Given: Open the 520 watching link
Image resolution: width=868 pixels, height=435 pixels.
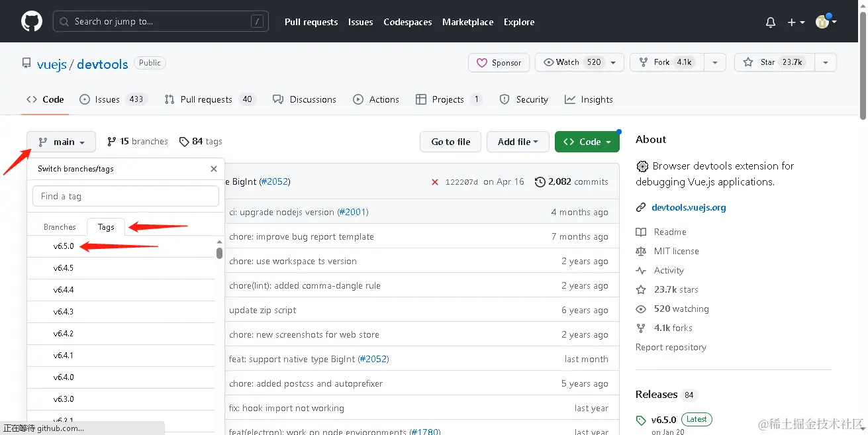Looking at the screenshot, I should [x=673, y=309].
